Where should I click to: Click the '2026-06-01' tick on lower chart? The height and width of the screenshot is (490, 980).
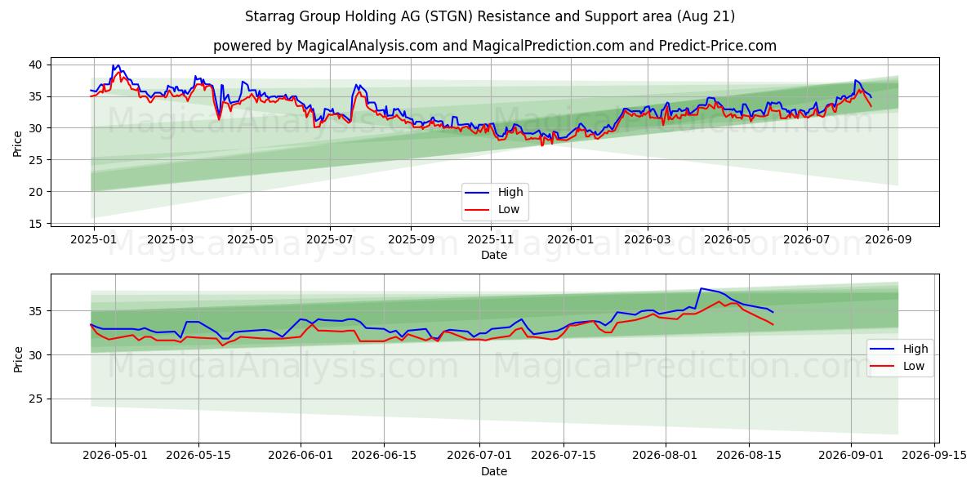point(301,456)
